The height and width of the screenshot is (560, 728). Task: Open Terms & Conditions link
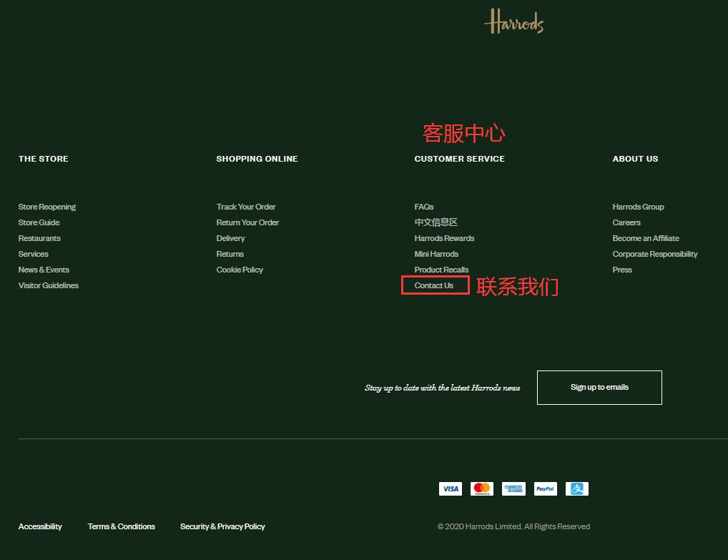point(121,526)
